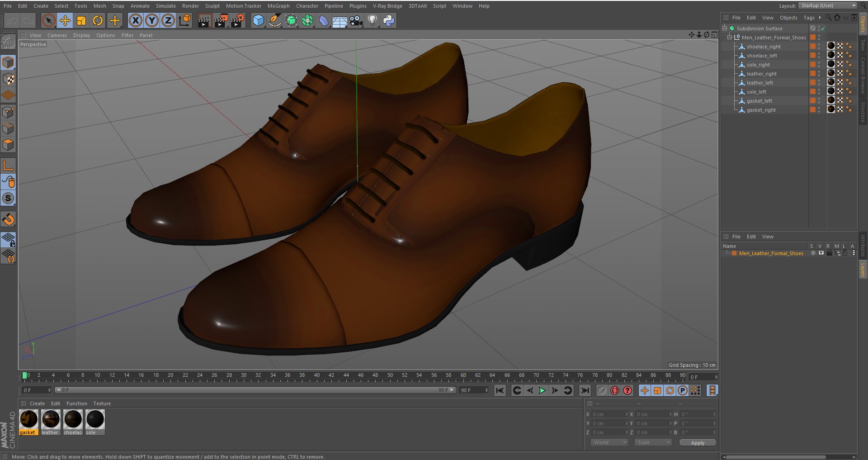
Task: Click the X position input field
Action: (x=610, y=414)
